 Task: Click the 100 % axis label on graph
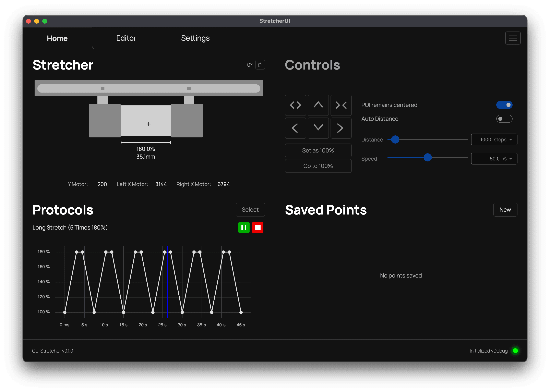44,312
